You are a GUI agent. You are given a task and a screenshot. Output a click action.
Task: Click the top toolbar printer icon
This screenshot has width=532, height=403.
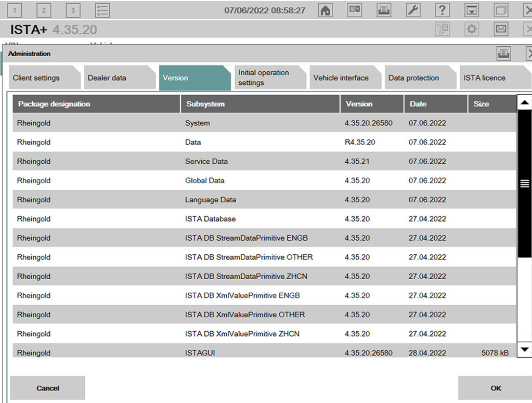[x=384, y=10]
